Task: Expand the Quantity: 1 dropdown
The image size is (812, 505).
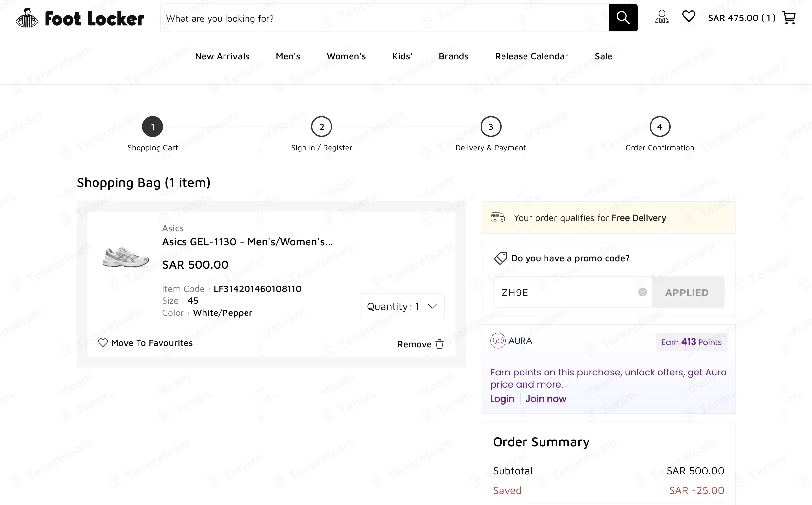Action: [x=402, y=306]
